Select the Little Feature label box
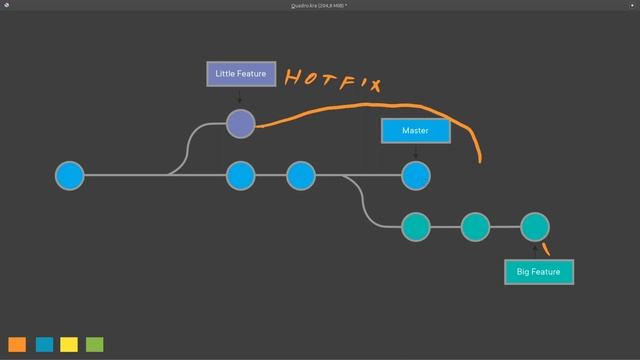 [x=241, y=74]
